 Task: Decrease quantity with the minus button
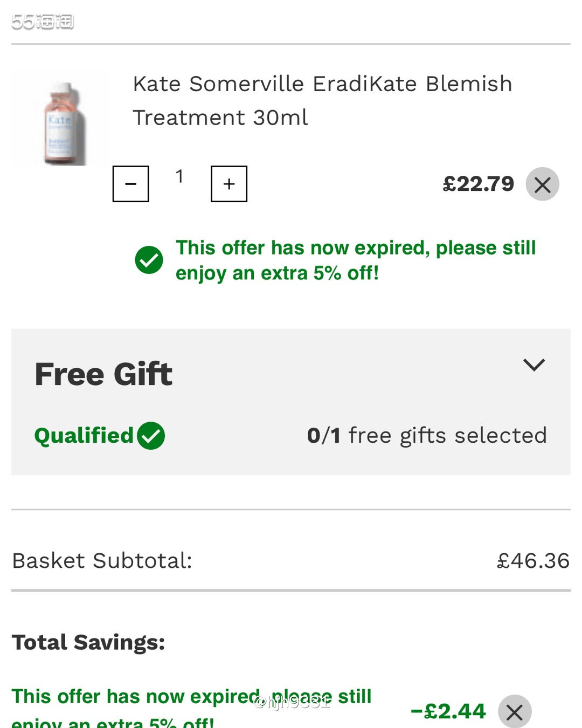pyautogui.click(x=130, y=184)
